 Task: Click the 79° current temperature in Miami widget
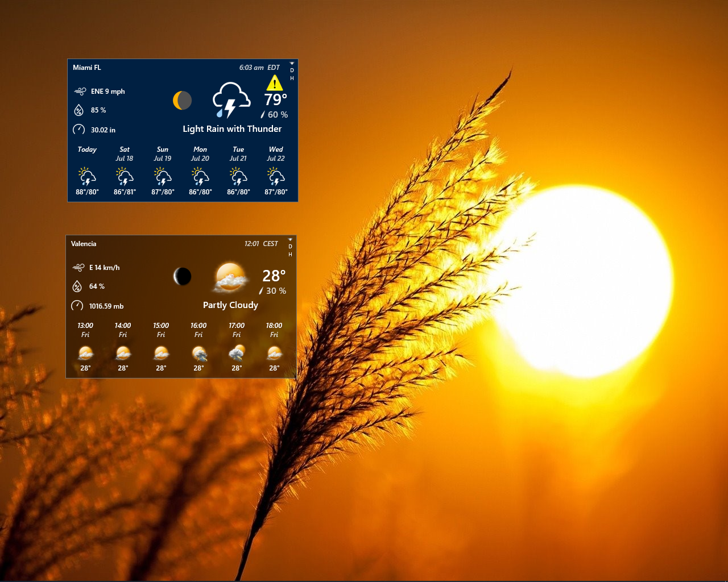pos(276,100)
